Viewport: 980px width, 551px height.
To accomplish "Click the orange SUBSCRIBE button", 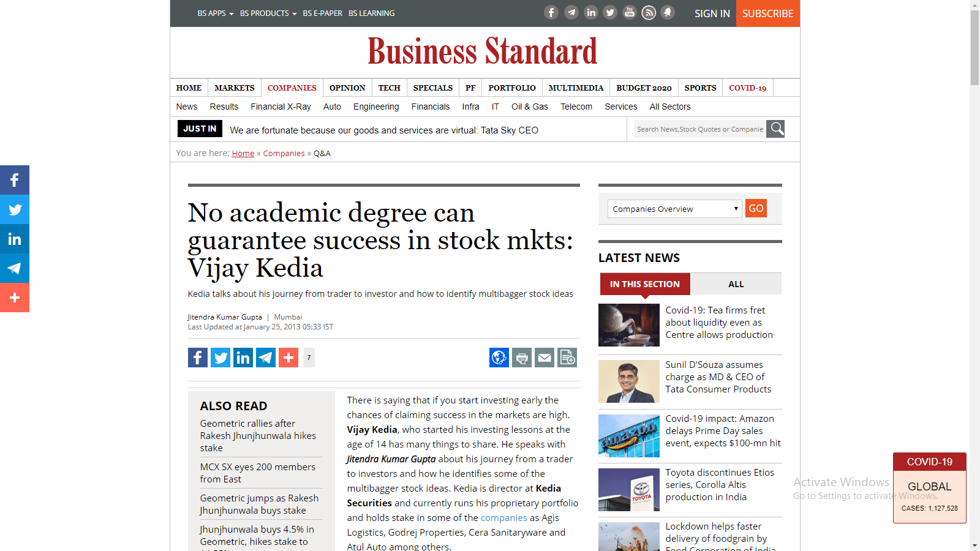I will 767,13.
